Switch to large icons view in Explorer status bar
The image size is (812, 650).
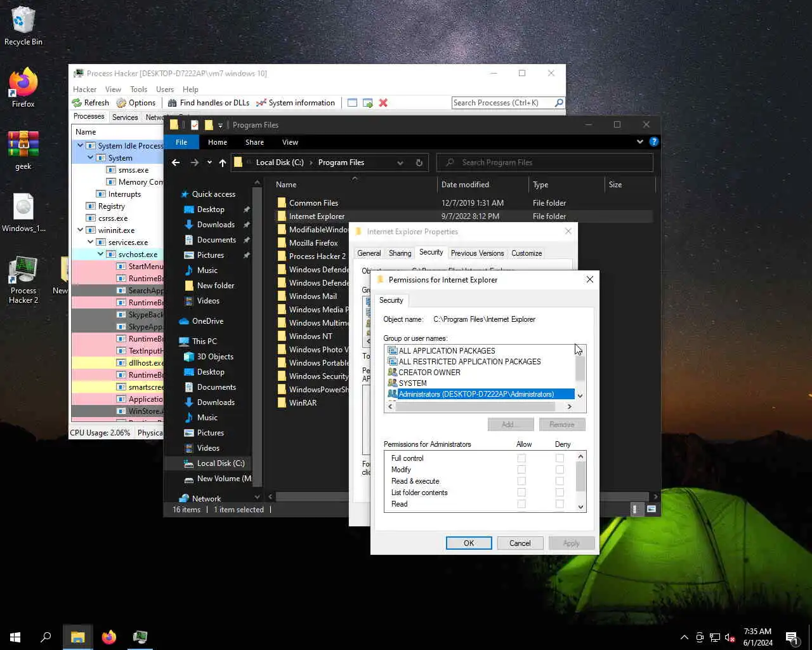click(x=652, y=509)
